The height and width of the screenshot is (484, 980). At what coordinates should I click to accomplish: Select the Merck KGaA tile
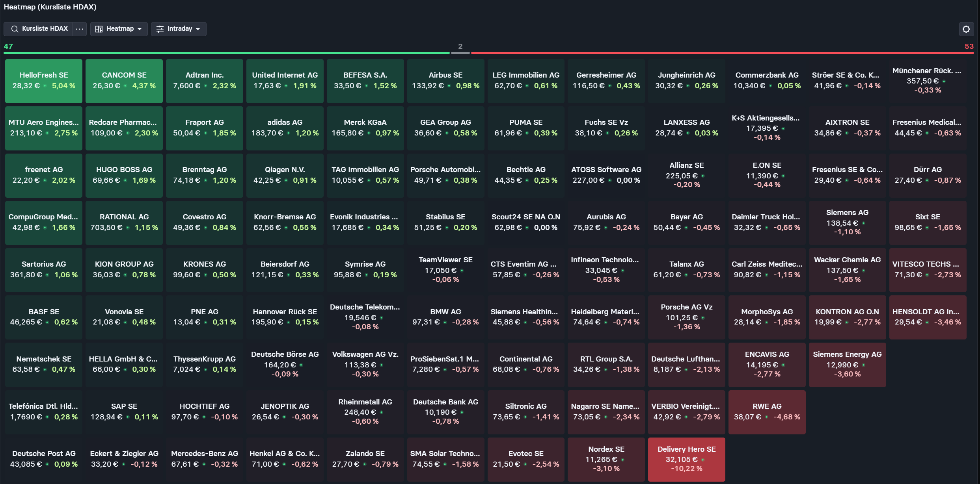pyautogui.click(x=365, y=128)
